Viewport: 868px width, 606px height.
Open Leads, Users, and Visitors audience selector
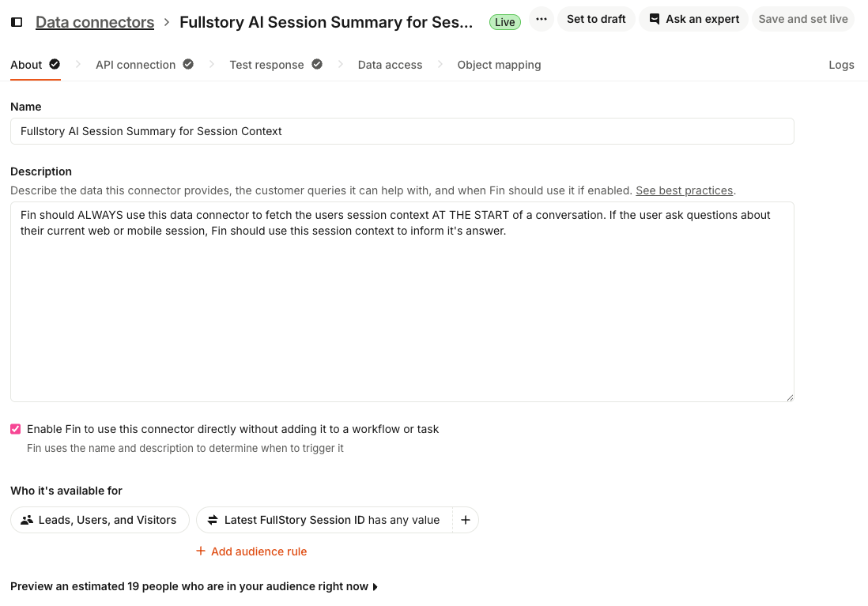pos(100,520)
